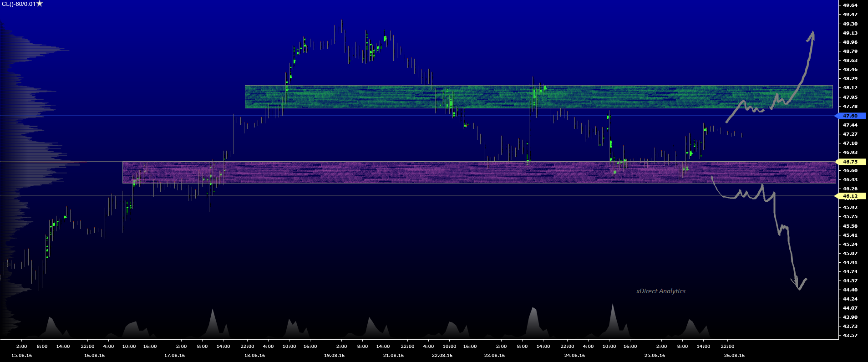868x362 pixels.
Task: Click the 23.08.16 date label
Action: tap(494, 355)
